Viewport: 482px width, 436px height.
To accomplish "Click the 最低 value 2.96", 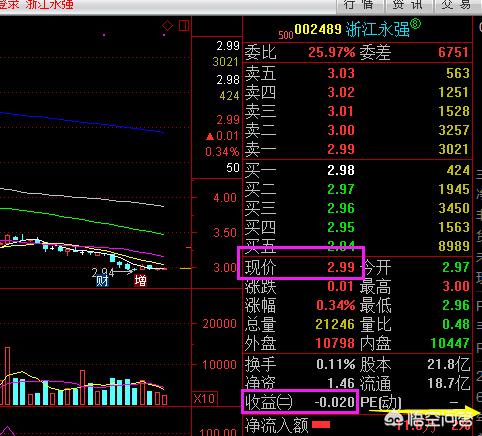I will point(456,305).
